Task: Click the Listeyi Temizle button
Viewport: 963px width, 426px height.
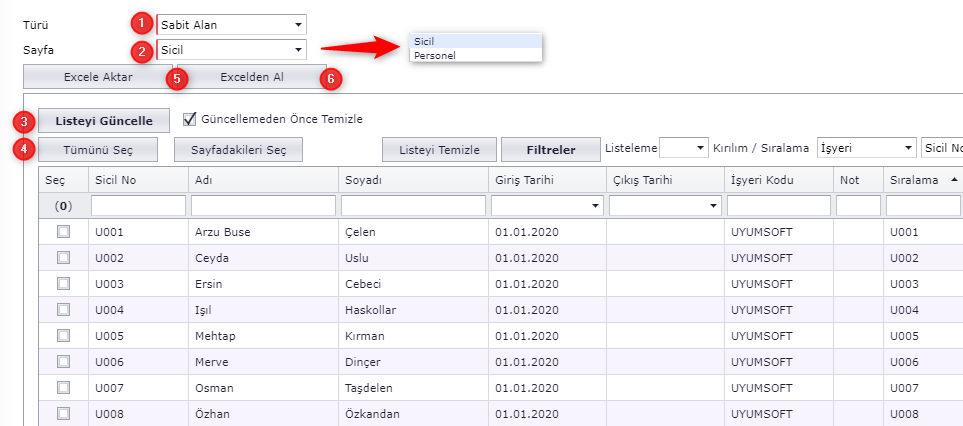Action: pyautogui.click(x=439, y=149)
